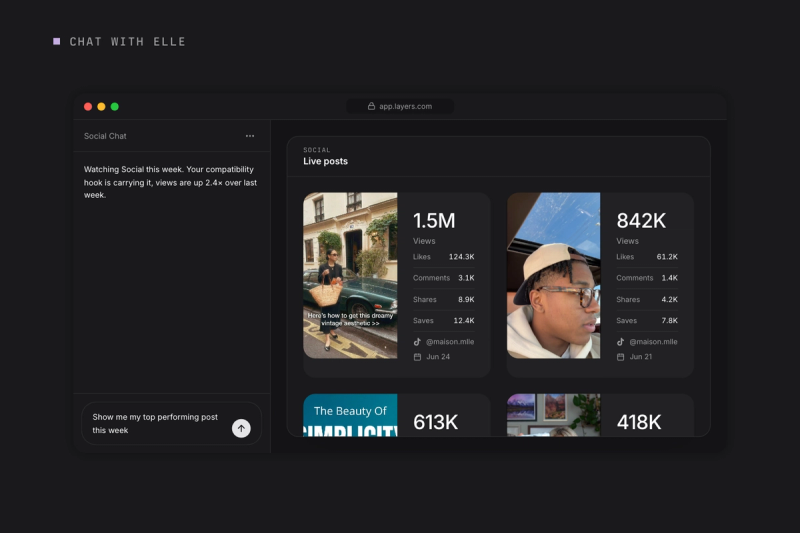This screenshot has height=533, width=800.
Task: Click the Live posts heading
Action: point(326,161)
